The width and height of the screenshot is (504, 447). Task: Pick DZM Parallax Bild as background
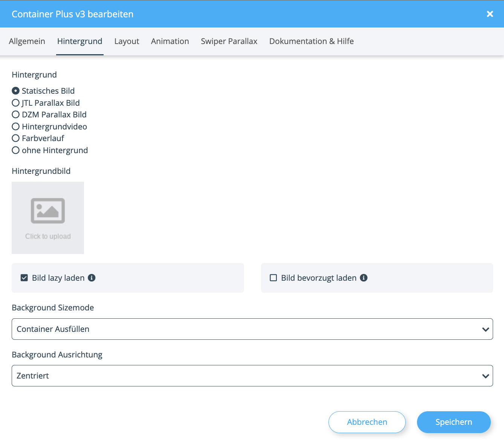pos(15,114)
